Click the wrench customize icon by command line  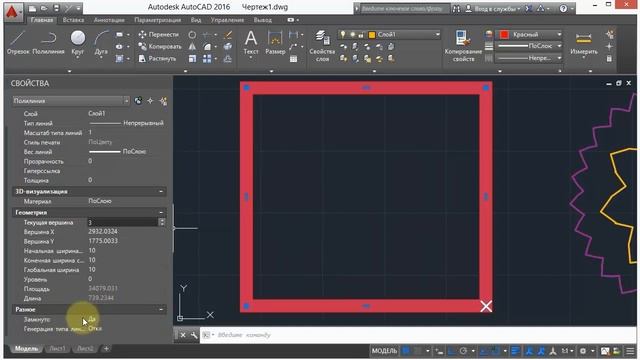[x=194, y=335]
